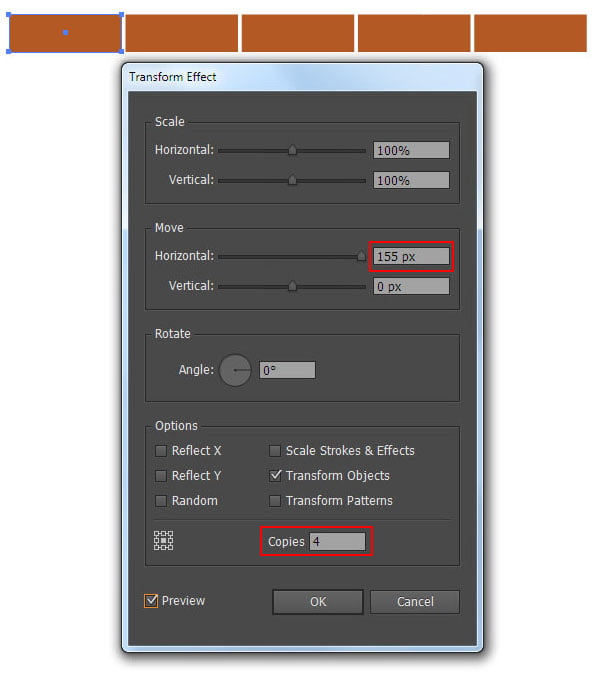Check Scale Strokes & Effects option
This screenshot has width=600, height=681.
275,451
